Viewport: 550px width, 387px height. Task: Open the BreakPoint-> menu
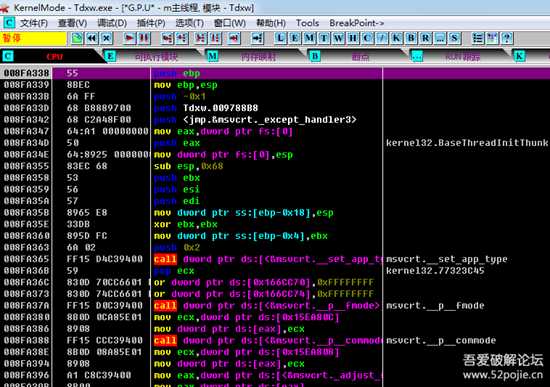(356, 23)
